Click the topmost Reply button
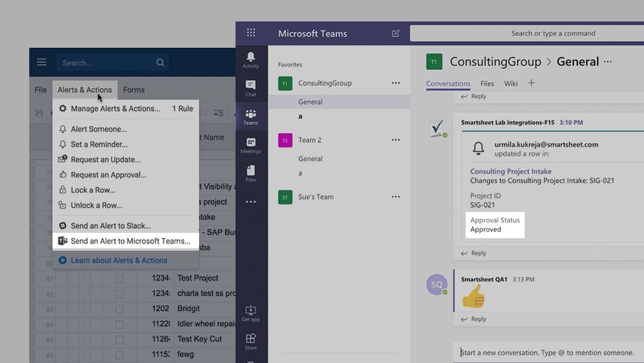 [x=473, y=96]
